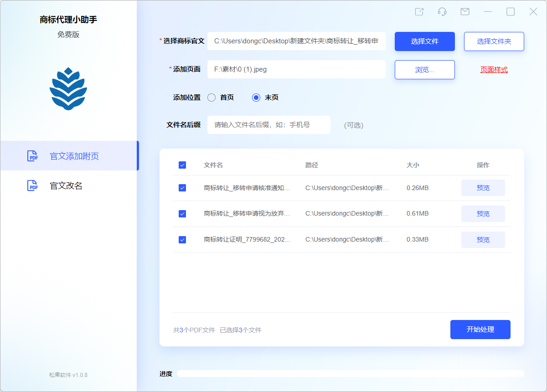
Task: Click the PDF icon beside 官文添加附页
Action: pyautogui.click(x=32, y=156)
